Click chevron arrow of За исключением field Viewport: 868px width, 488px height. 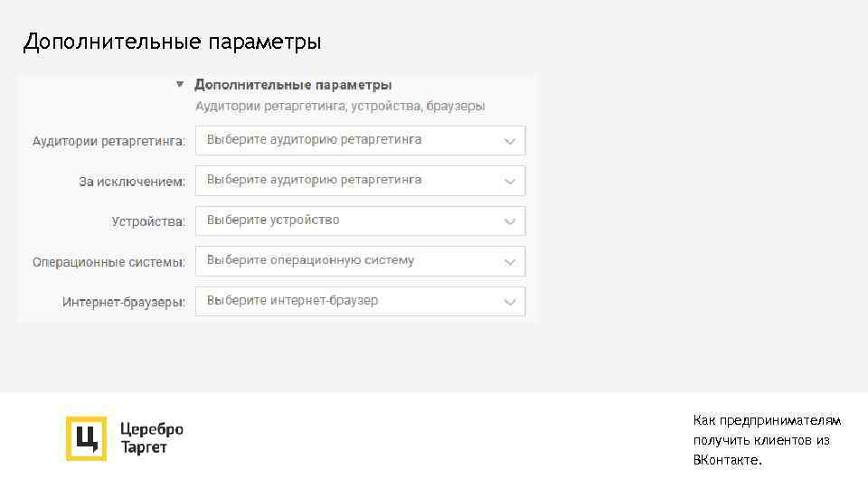coord(510,181)
